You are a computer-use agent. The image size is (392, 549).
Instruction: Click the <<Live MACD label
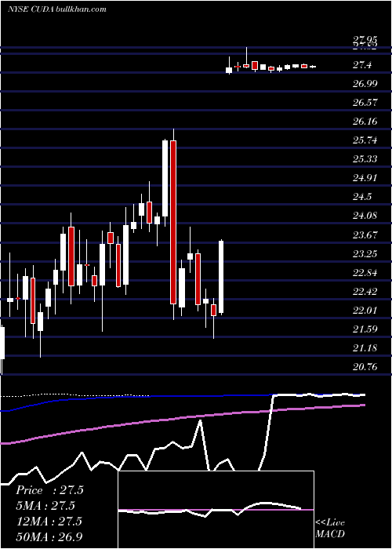(x=330, y=528)
